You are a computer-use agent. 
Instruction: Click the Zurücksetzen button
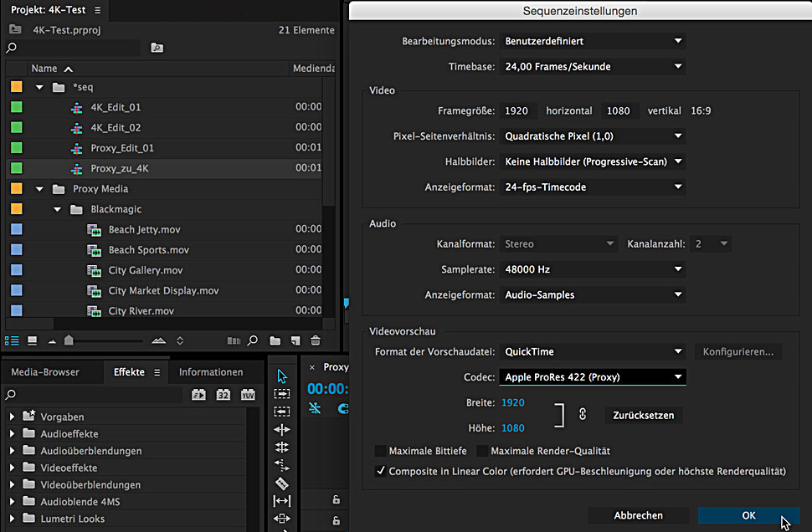click(x=643, y=415)
